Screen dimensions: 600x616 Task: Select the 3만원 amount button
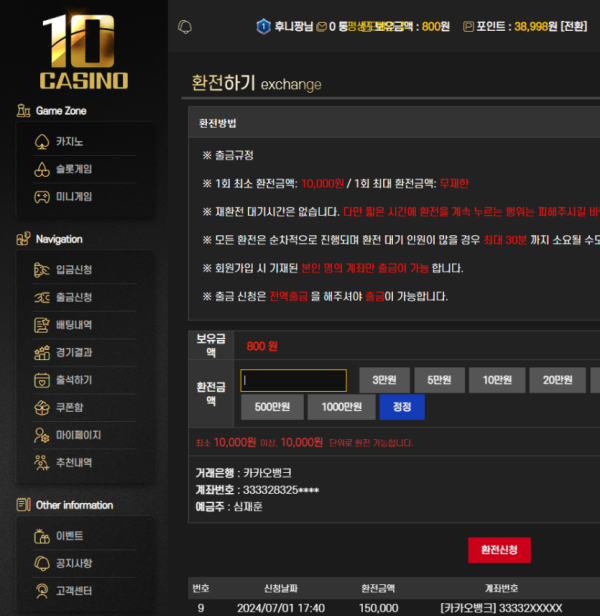point(384,380)
